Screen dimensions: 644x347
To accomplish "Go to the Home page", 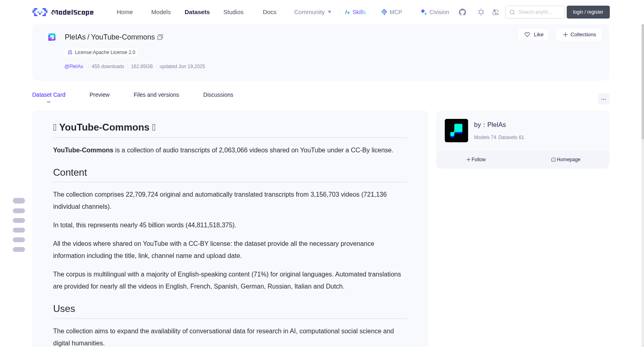I will pyautogui.click(x=125, y=12).
